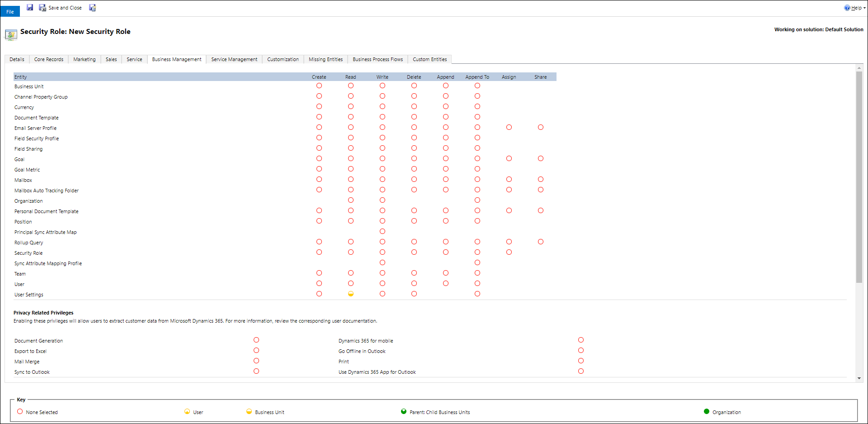Toggle Create privilege for Team
The width and height of the screenshot is (868, 424).
pyautogui.click(x=319, y=273)
